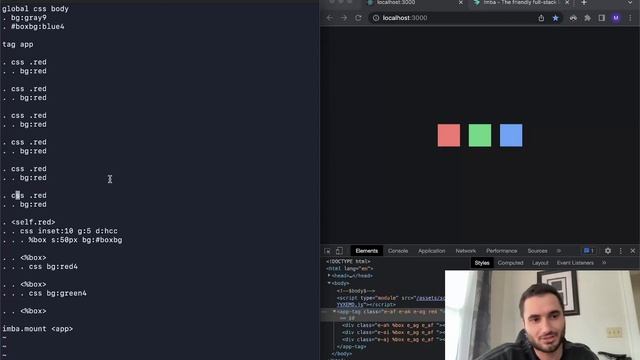Screen dimensions: 640x360
Task: Click 'imba.mount <app>' line in editor
Action: click(x=38, y=329)
